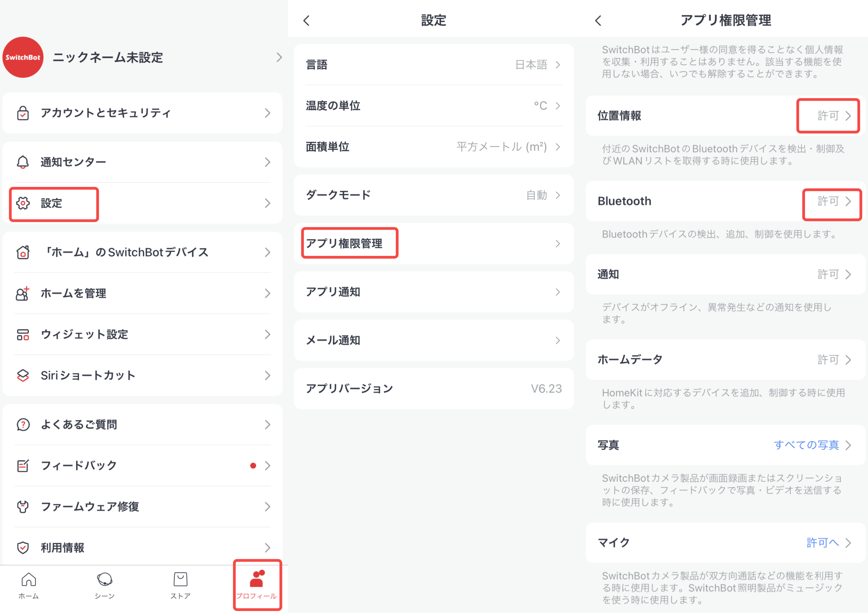Open ファームウェア修復

[142, 506]
